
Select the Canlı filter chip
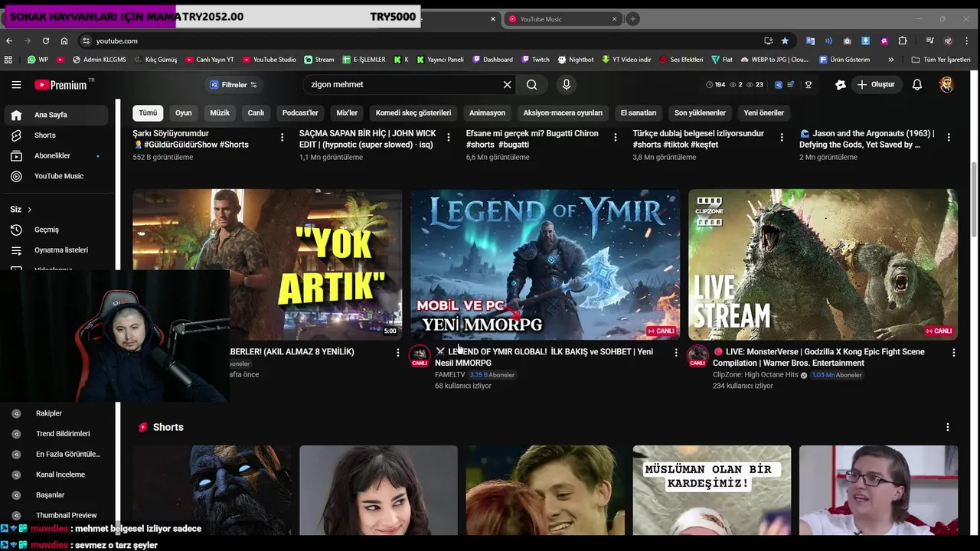[x=256, y=112]
